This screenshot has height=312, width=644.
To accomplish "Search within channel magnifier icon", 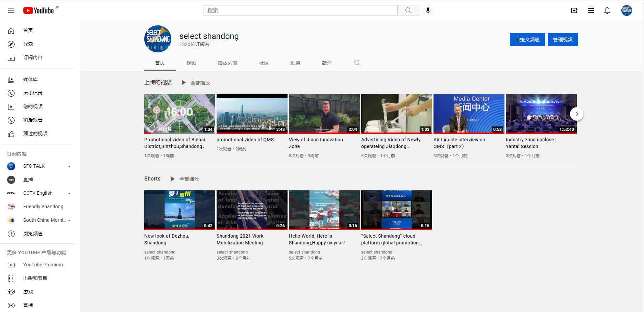I will pos(357,63).
